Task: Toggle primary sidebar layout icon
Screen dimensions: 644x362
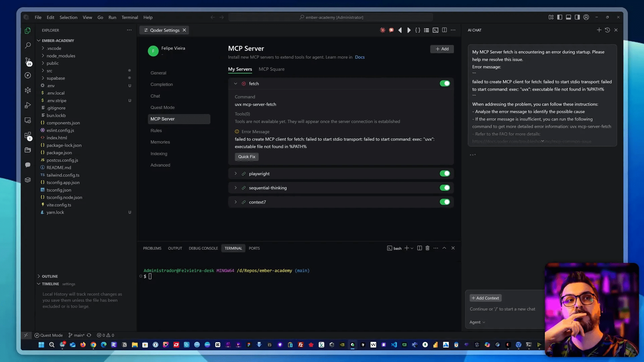Action: (560, 17)
